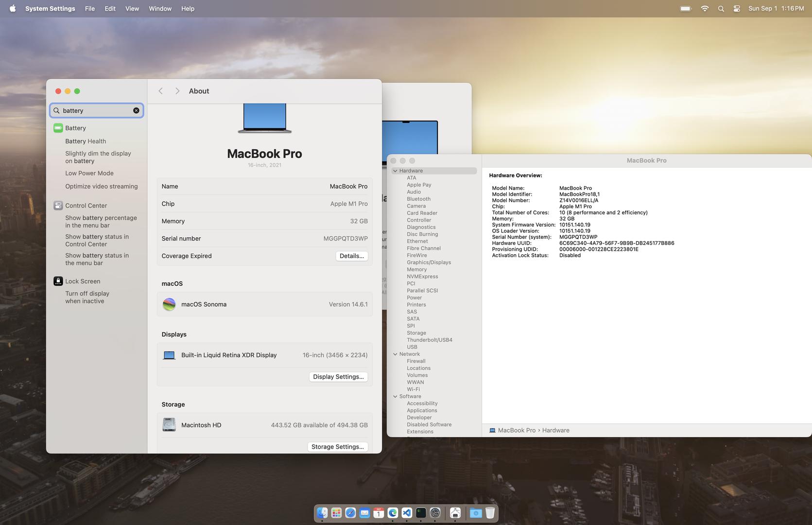Select Firewall under Network
Screen dimensions: 812x525
(x=416, y=361)
